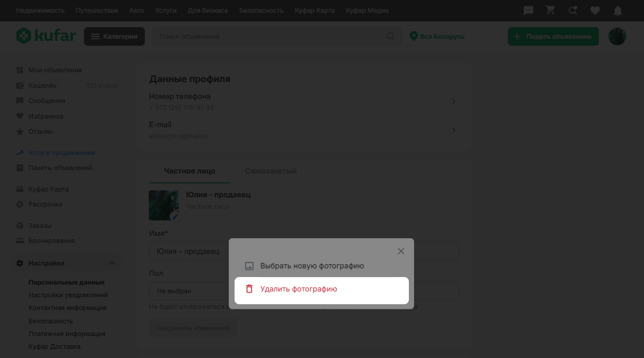Select 'Безопасность' settings sub-item

pyautogui.click(x=50, y=321)
